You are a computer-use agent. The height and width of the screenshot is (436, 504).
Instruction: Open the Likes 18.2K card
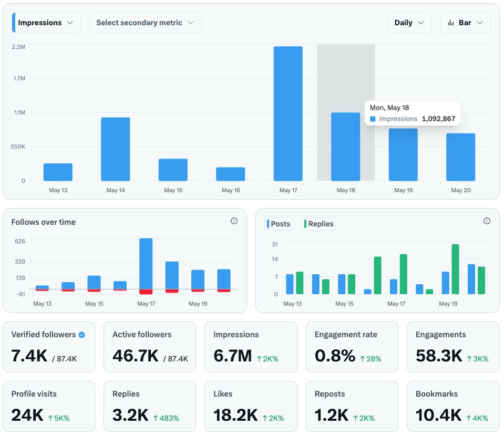tap(251, 407)
